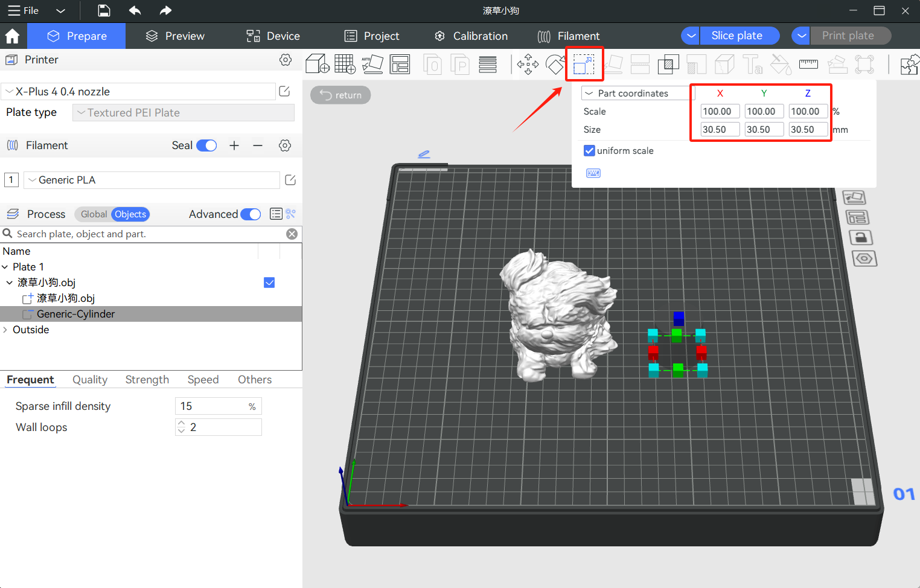920x588 pixels.
Task: Switch to the Device tab
Action: (x=273, y=36)
